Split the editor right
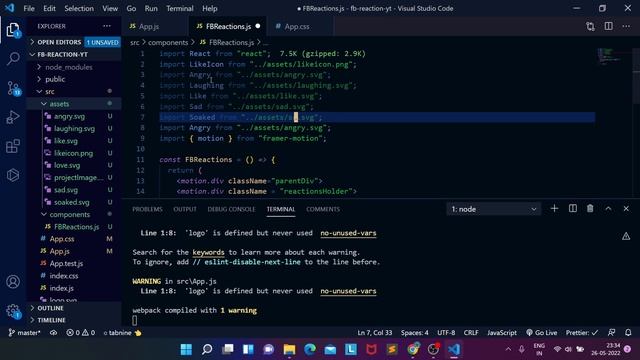This screenshot has width=640, height=360. coord(608,26)
